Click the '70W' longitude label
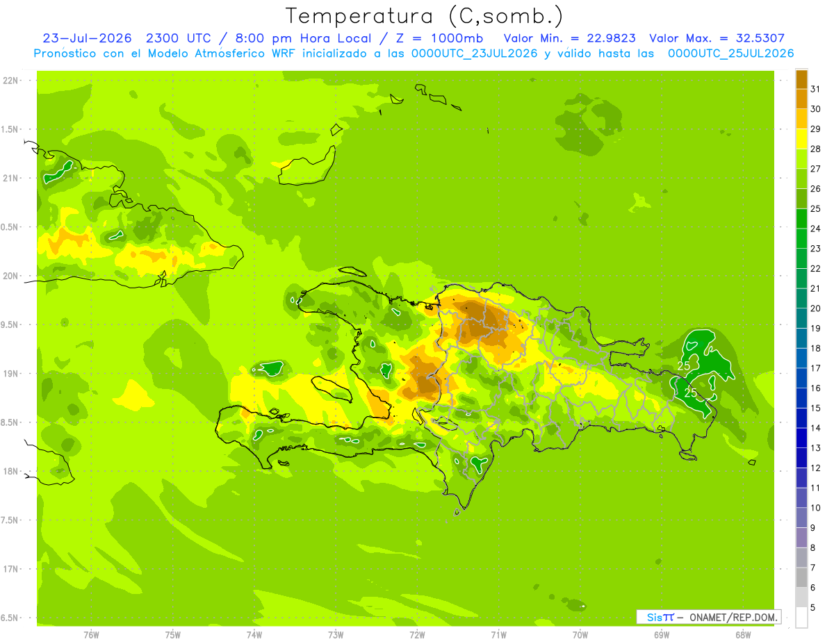 point(580,634)
